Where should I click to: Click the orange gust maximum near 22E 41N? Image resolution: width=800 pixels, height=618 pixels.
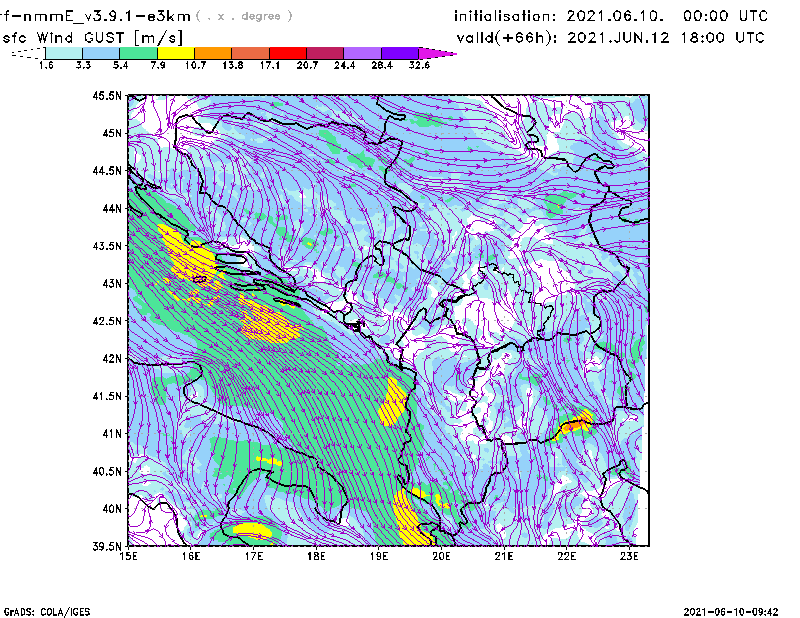[x=575, y=424]
